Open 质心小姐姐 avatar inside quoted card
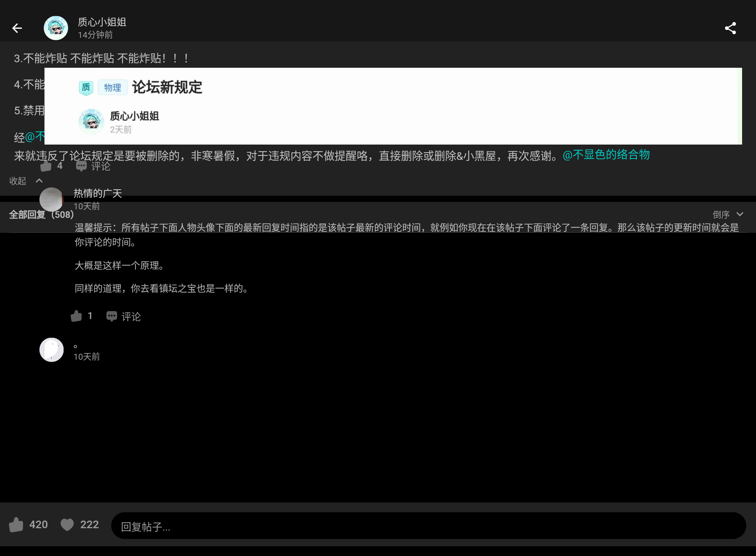The width and height of the screenshot is (756, 556). (x=91, y=122)
